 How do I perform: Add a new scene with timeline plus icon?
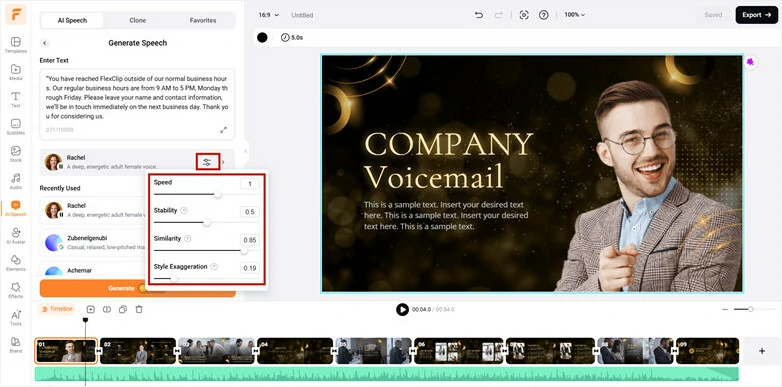pos(90,309)
